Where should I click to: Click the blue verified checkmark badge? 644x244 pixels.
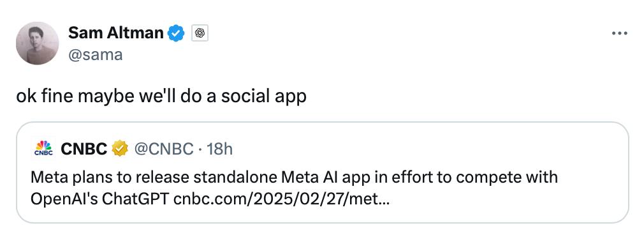pyautogui.click(x=177, y=33)
